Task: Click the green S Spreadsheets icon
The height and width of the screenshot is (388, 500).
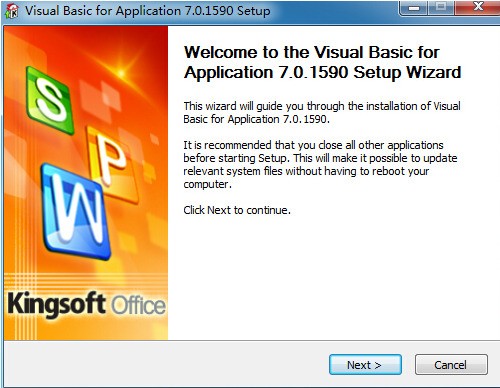Action: click(50, 100)
